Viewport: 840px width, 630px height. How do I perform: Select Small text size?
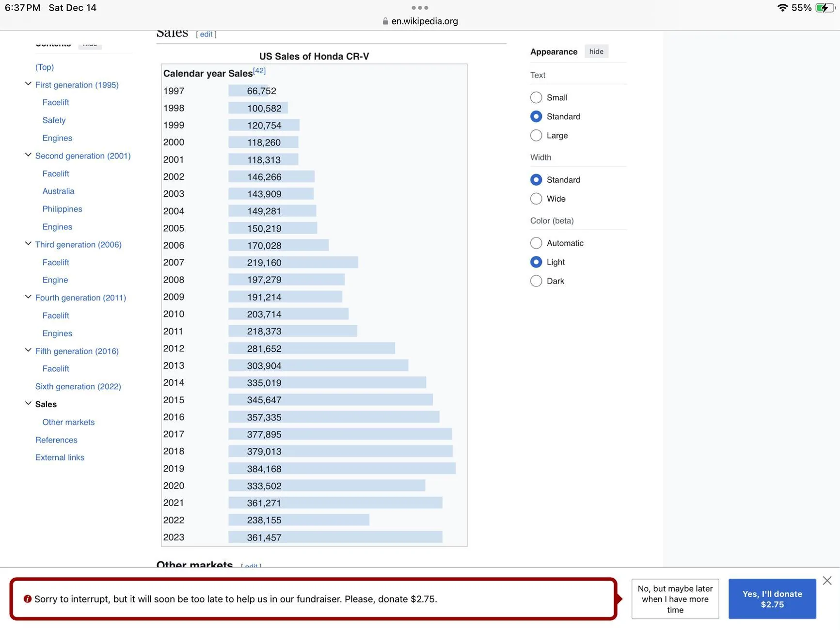coord(536,97)
